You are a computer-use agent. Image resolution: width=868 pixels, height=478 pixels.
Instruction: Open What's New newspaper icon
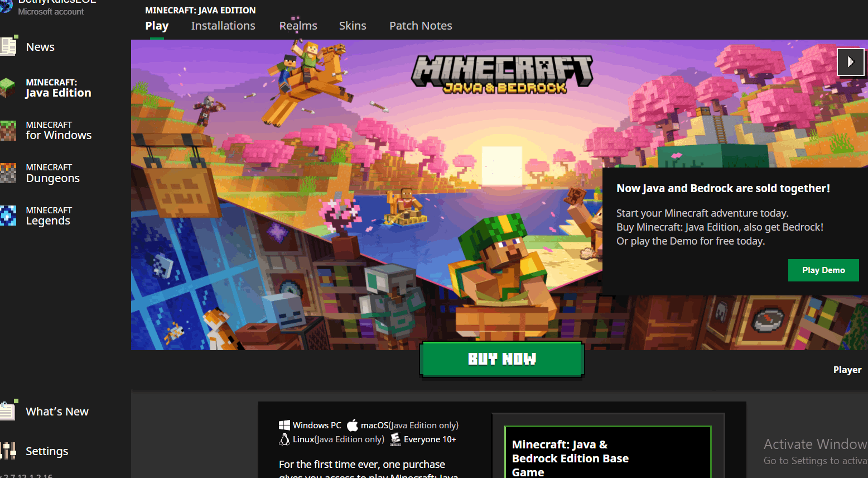click(x=8, y=410)
